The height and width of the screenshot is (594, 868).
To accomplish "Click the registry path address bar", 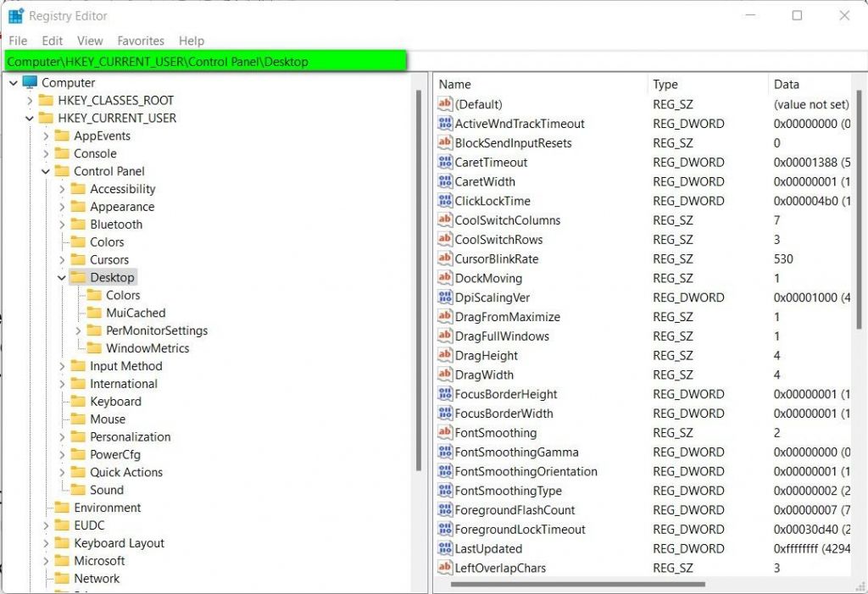I will click(203, 61).
